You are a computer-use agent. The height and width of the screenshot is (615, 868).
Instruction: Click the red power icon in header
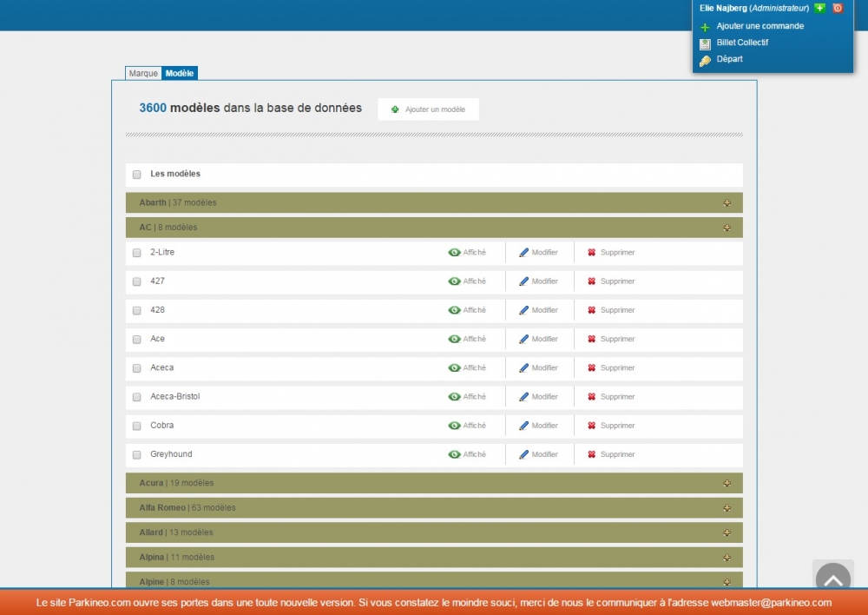pyautogui.click(x=838, y=8)
